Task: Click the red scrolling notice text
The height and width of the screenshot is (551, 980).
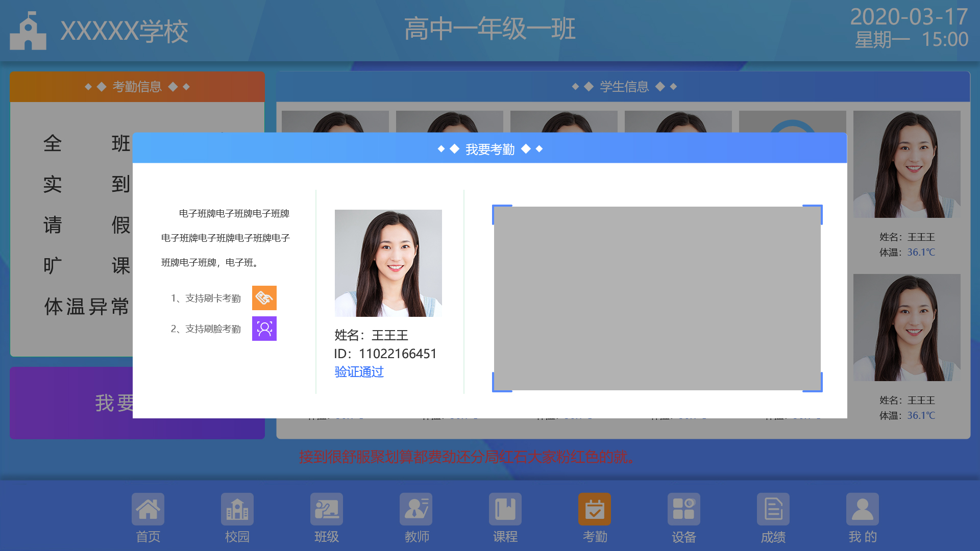Action: tap(467, 457)
